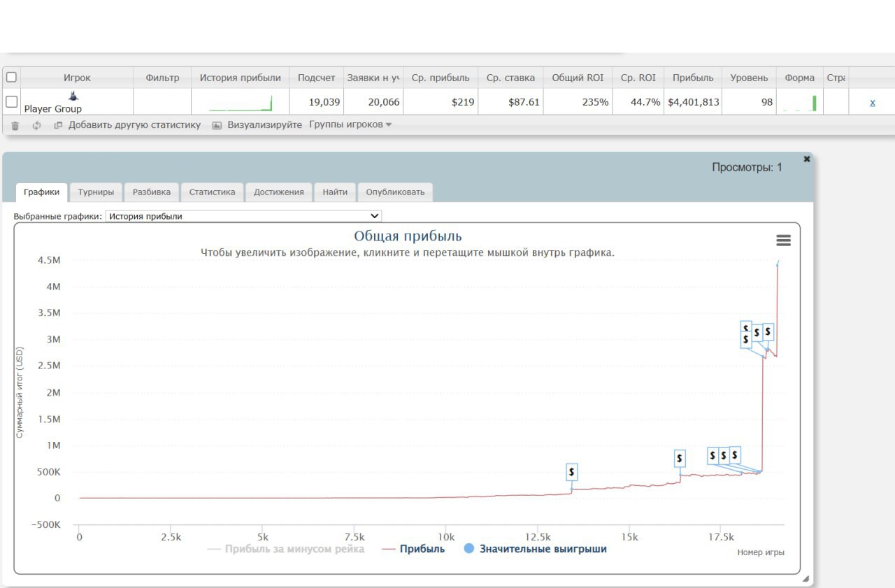895x588 pixels.
Task: Open the Разбивка tab
Action: (152, 192)
